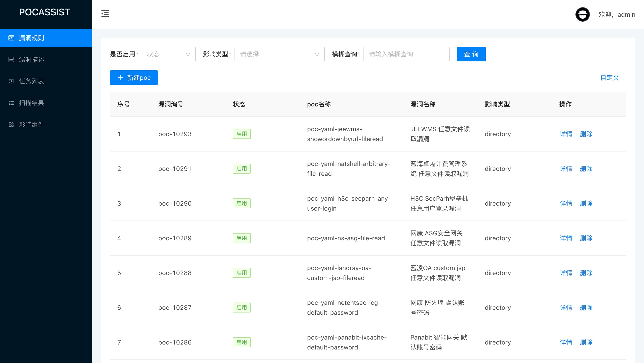Click the admin avatar icon

(x=582, y=14)
